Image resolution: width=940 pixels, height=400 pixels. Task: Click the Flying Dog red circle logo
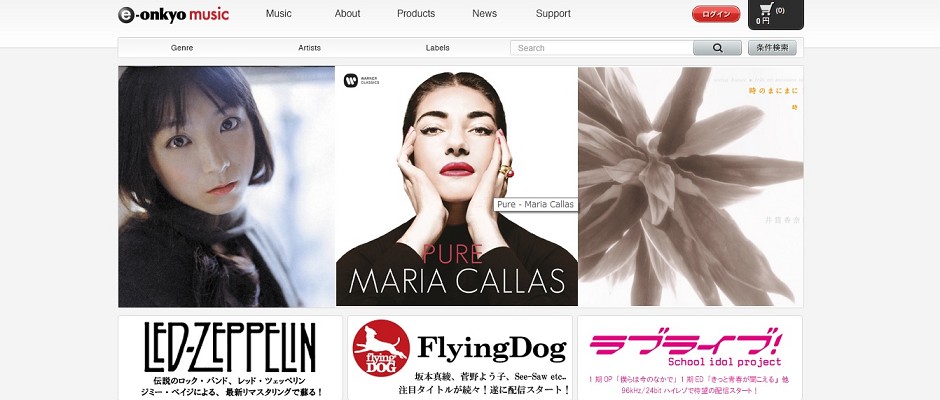(381, 348)
